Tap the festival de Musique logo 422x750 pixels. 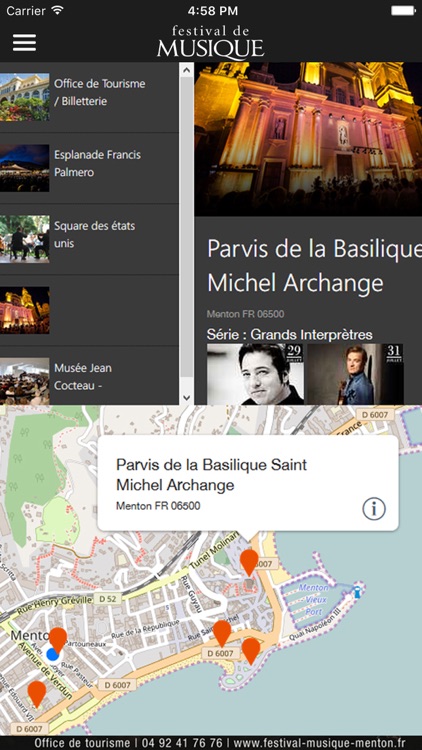[x=211, y=42]
